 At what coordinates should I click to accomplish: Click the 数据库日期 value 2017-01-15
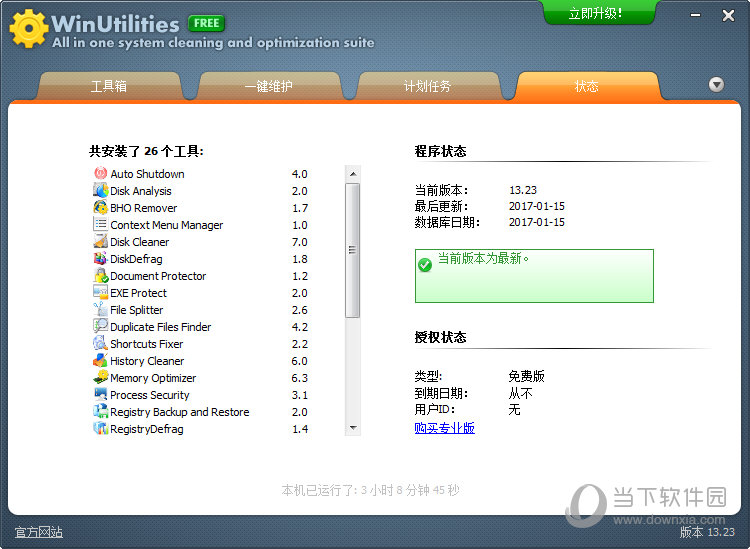537,222
